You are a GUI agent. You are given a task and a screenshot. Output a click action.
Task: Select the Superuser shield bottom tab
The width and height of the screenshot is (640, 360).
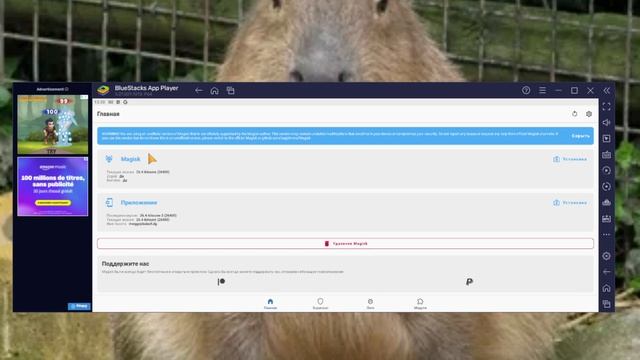pos(320,304)
